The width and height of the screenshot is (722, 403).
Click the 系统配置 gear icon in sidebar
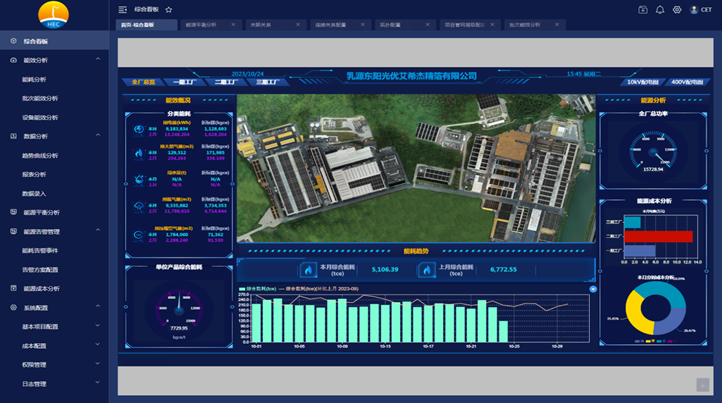13,307
